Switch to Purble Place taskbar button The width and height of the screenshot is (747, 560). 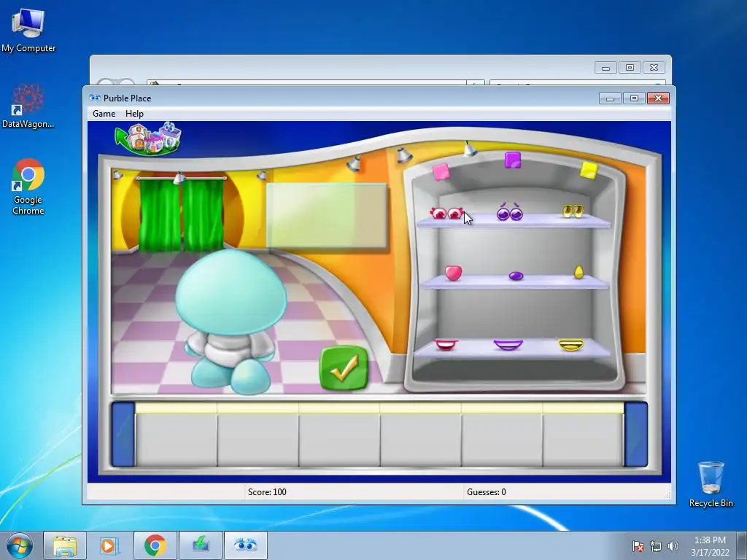(x=245, y=545)
